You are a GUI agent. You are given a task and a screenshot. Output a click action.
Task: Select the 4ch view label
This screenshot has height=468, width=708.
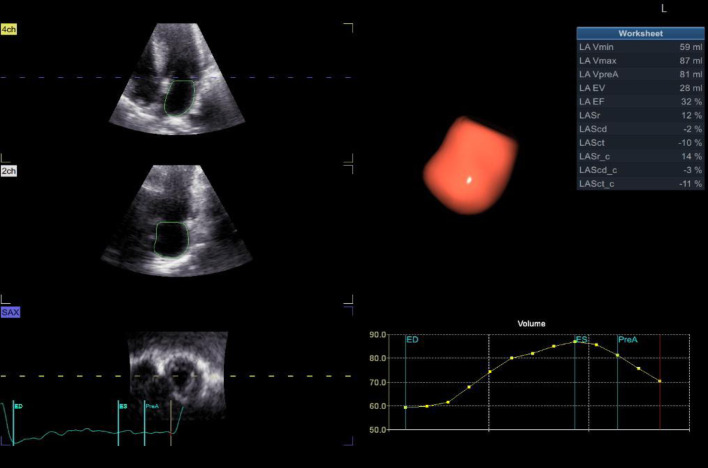(x=9, y=30)
